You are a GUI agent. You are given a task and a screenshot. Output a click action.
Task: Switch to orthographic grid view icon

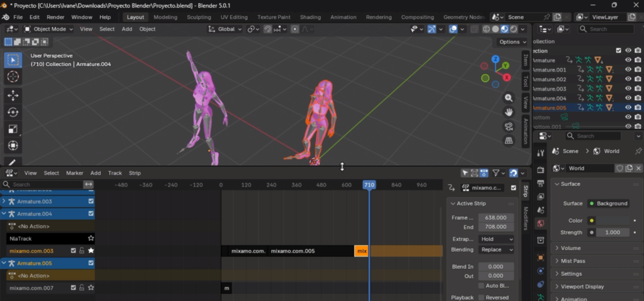pos(508,141)
